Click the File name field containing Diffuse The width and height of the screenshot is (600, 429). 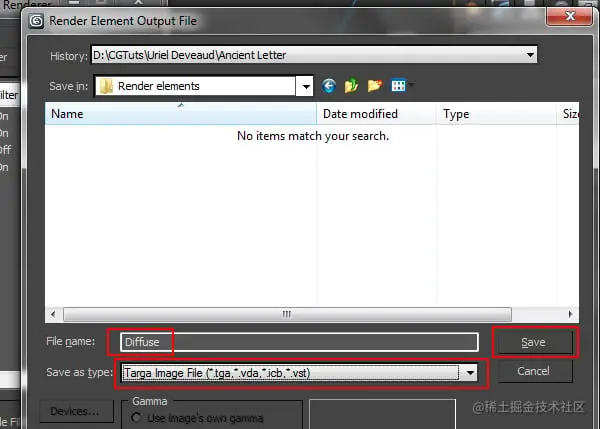(x=299, y=342)
